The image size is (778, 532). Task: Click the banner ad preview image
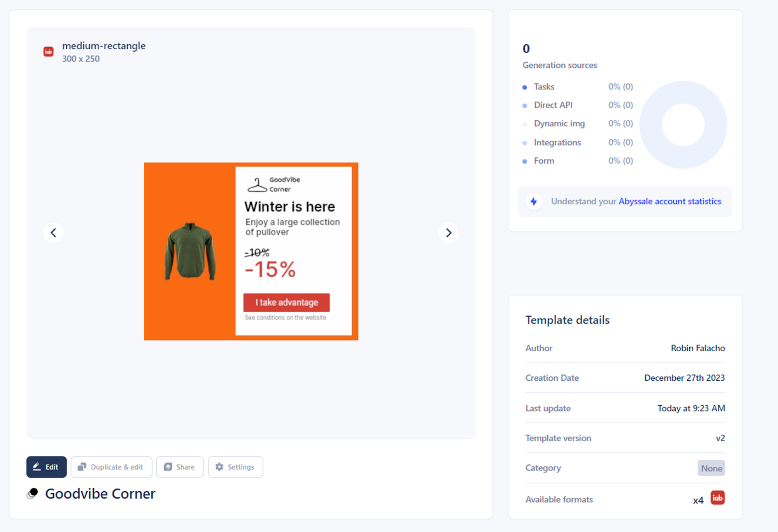[x=251, y=251]
